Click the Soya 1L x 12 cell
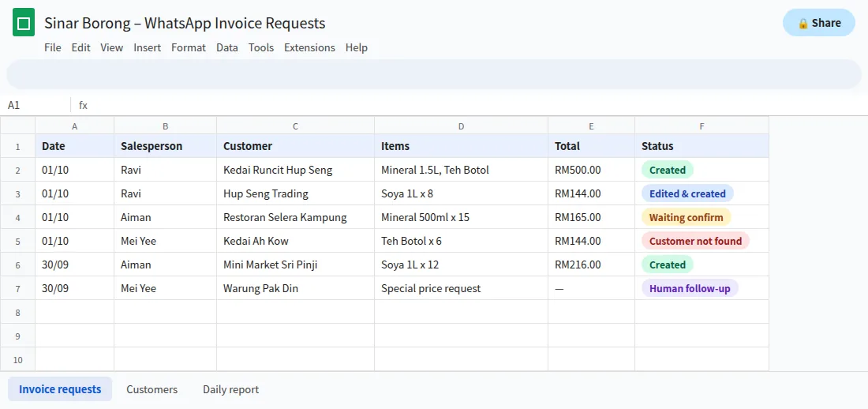This screenshot has width=868, height=409. [x=461, y=265]
